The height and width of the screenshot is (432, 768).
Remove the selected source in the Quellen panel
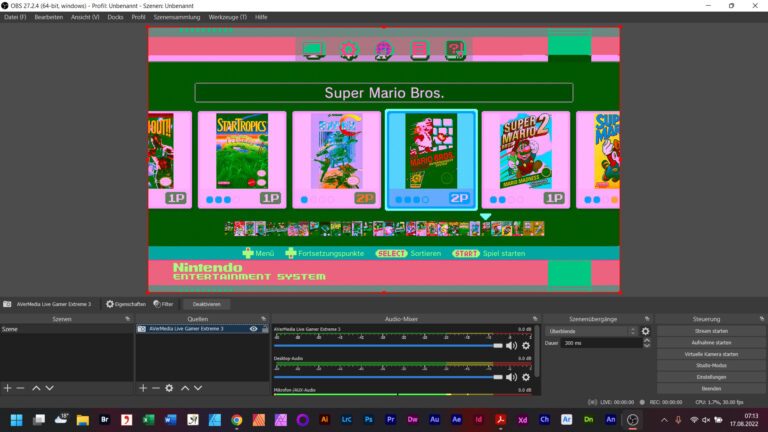[156, 388]
